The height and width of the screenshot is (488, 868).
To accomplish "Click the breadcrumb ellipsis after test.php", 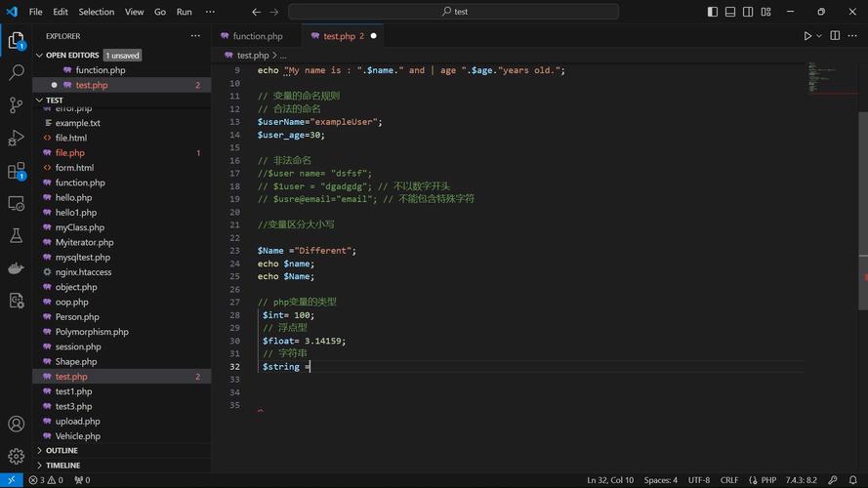I will [283, 56].
